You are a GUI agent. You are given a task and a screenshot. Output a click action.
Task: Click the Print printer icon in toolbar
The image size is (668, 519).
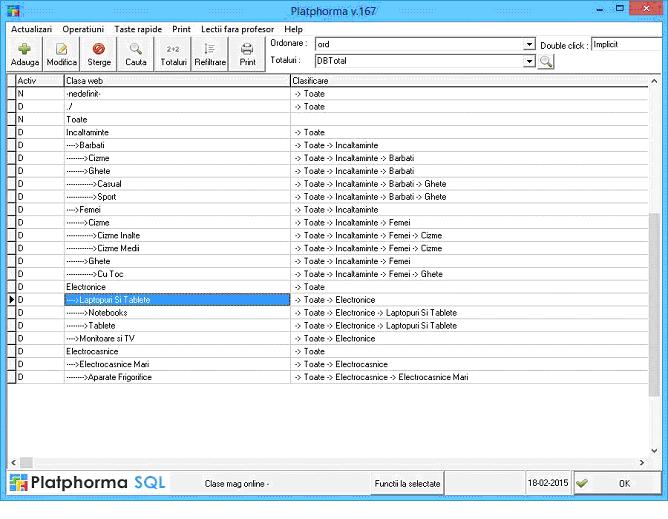click(x=247, y=54)
